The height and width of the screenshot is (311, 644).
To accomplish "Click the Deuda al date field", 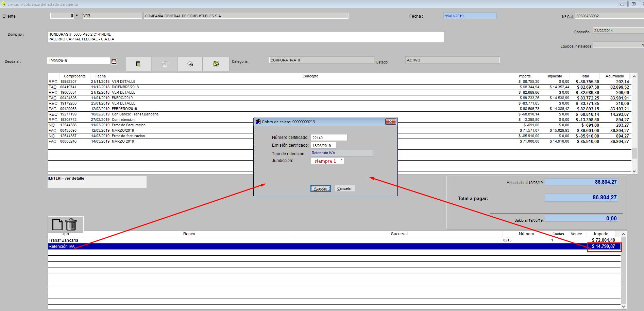I will pyautogui.click(x=78, y=61).
